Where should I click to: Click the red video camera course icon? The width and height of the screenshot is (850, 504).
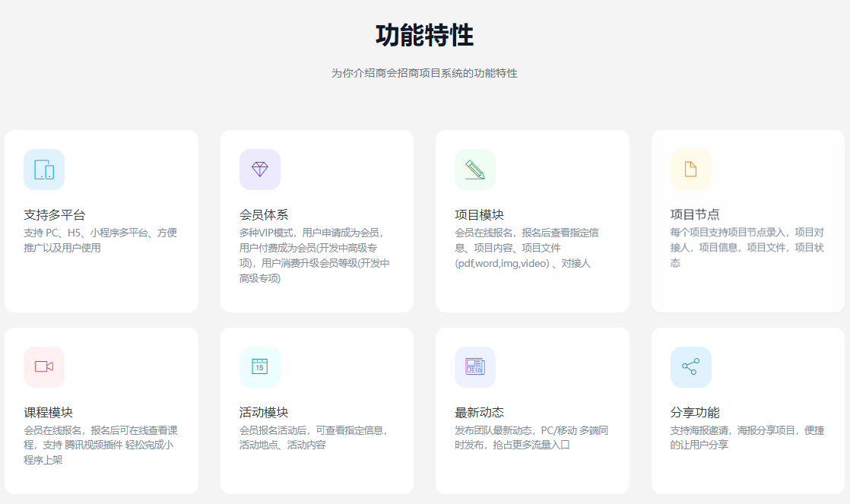coord(44,367)
